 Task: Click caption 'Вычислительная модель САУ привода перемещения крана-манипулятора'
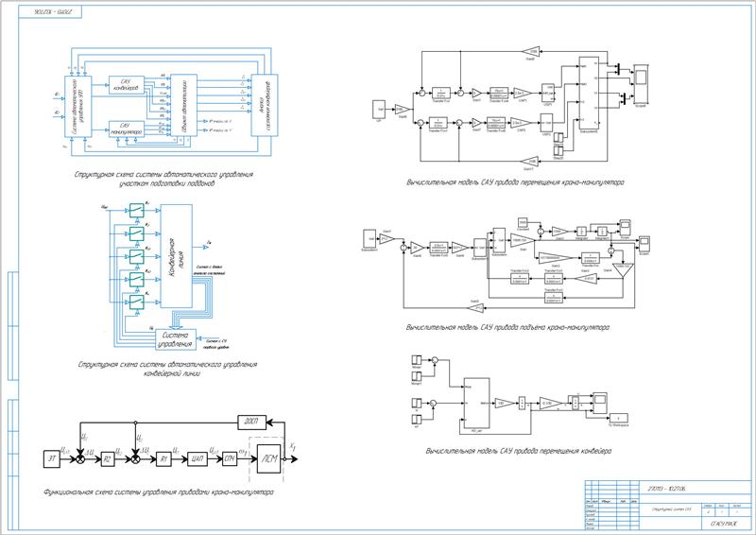click(x=515, y=182)
